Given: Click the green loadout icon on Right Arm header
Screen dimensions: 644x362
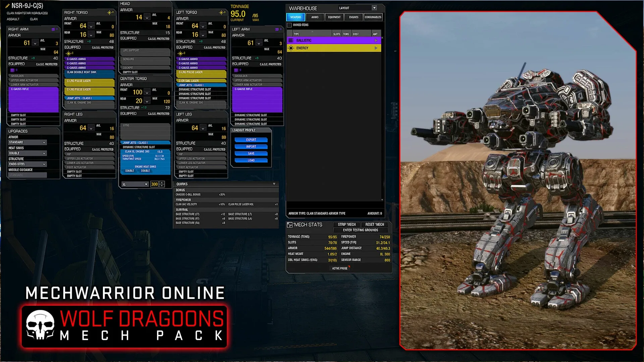Looking at the screenshot, I should (x=54, y=29).
